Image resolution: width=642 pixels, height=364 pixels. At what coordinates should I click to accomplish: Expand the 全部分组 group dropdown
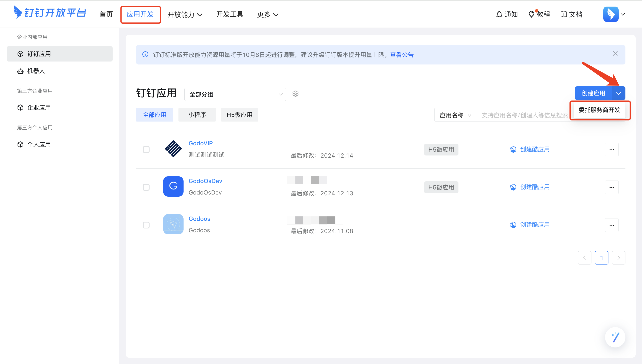(235, 94)
